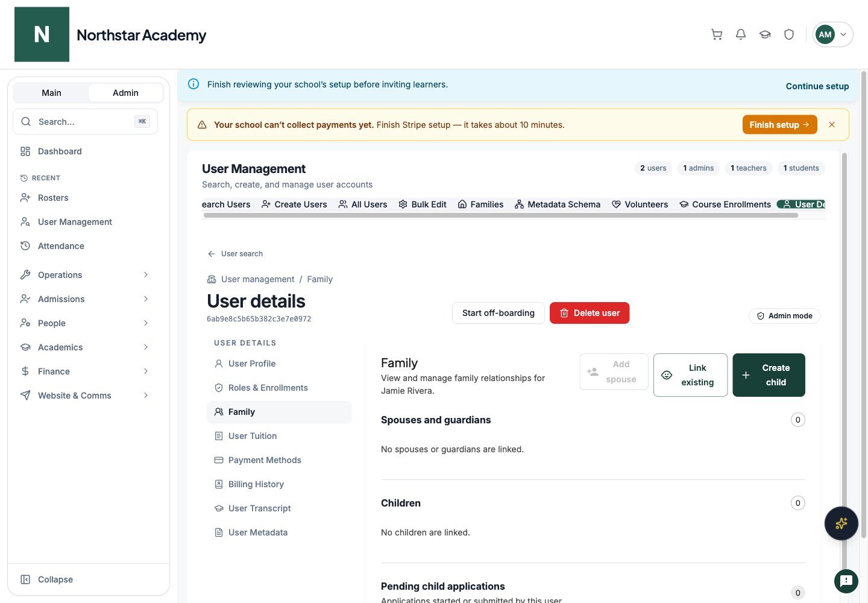Open User Tuition section

click(278, 436)
